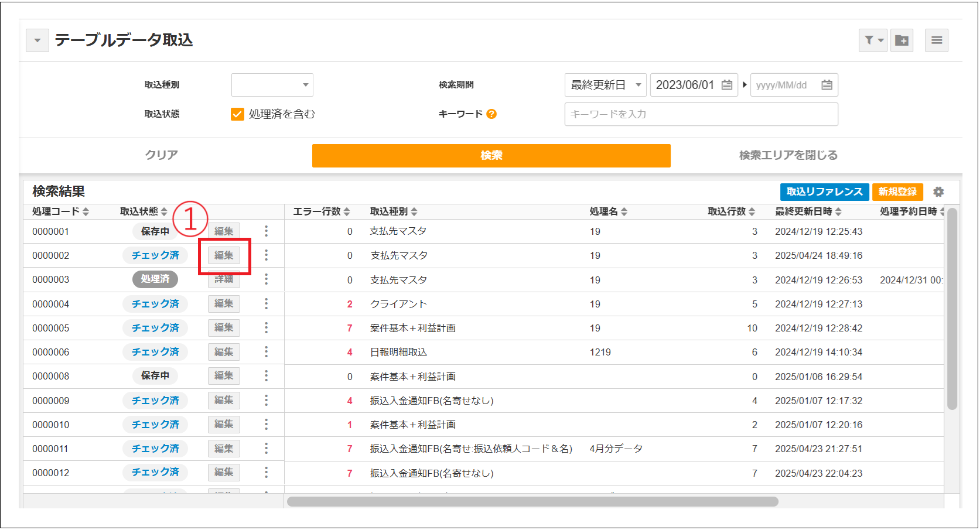Screen dimensions: 980x530
Task: Open the 最終更新日 period dropdown
Action: (x=606, y=85)
